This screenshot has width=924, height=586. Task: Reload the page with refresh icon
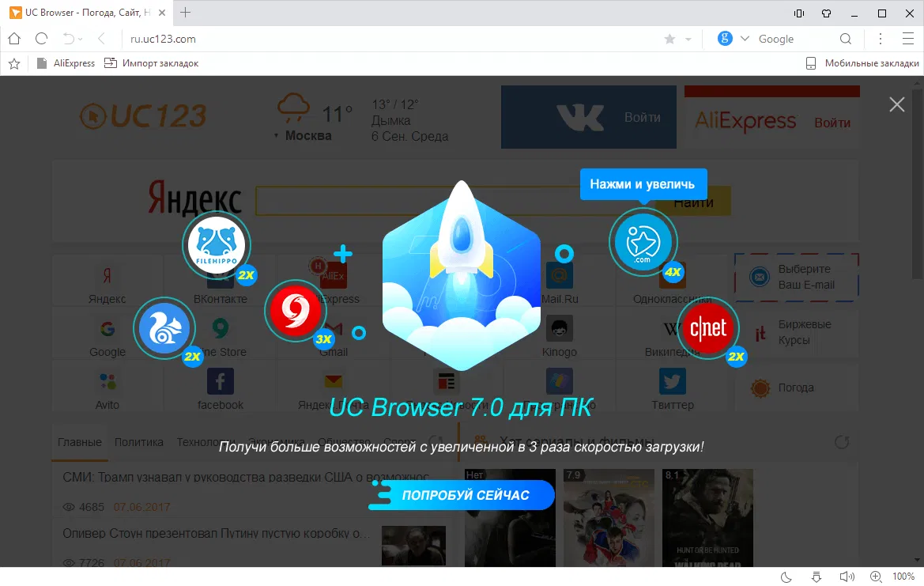pos(41,39)
